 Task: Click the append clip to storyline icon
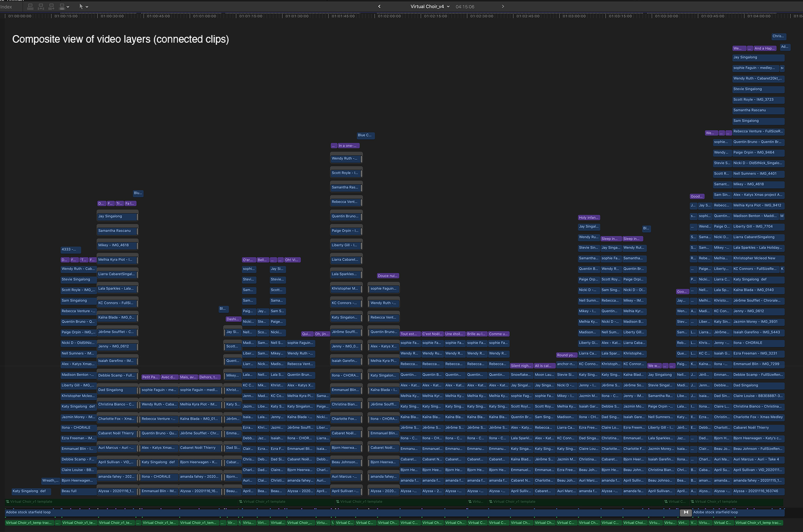coord(51,7)
